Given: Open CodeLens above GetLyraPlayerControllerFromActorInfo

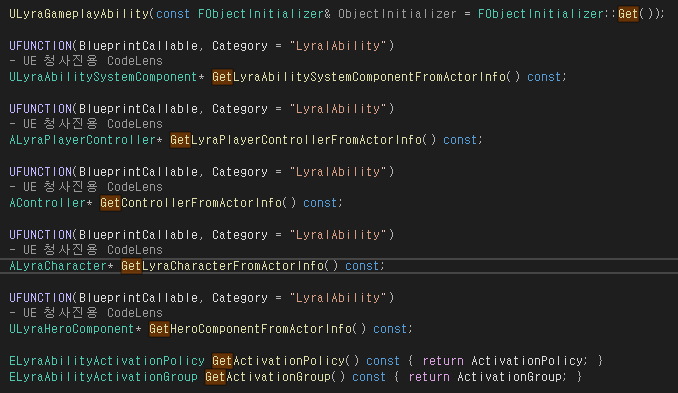Looking at the screenshot, I should 86,124.
